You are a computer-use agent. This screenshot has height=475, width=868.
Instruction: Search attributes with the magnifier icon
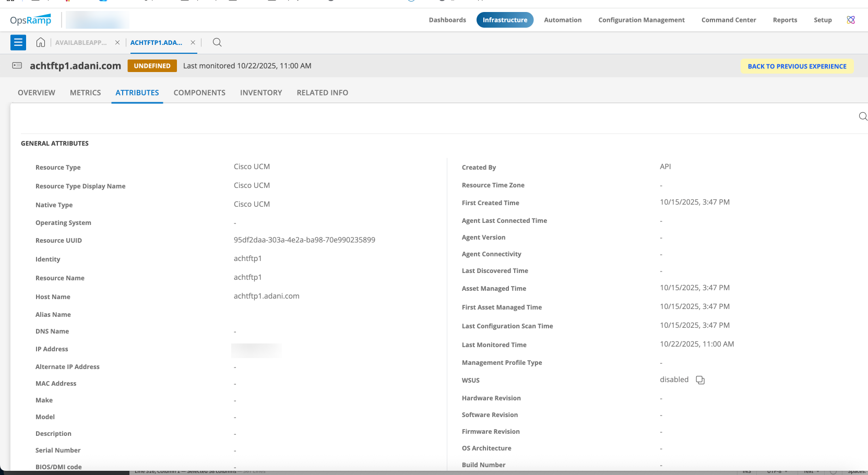862,116
